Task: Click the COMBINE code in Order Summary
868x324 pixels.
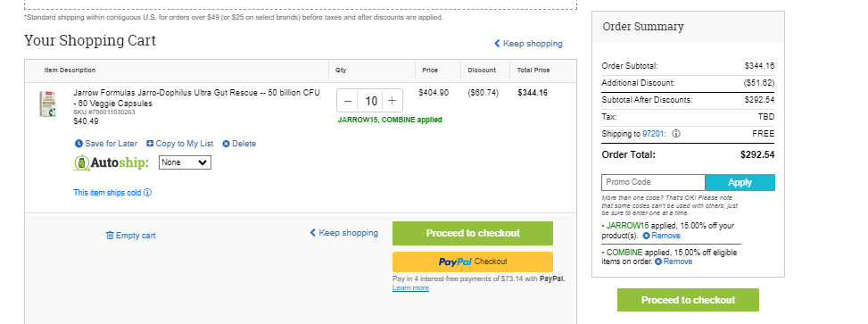Action: pyautogui.click(x=625, y=252)
